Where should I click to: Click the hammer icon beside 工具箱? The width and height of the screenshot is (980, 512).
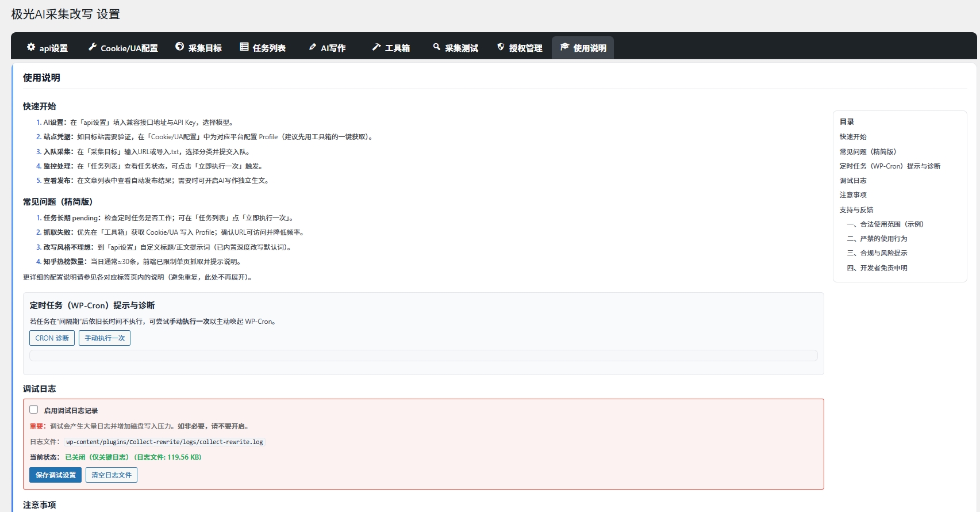coord(376,47)
